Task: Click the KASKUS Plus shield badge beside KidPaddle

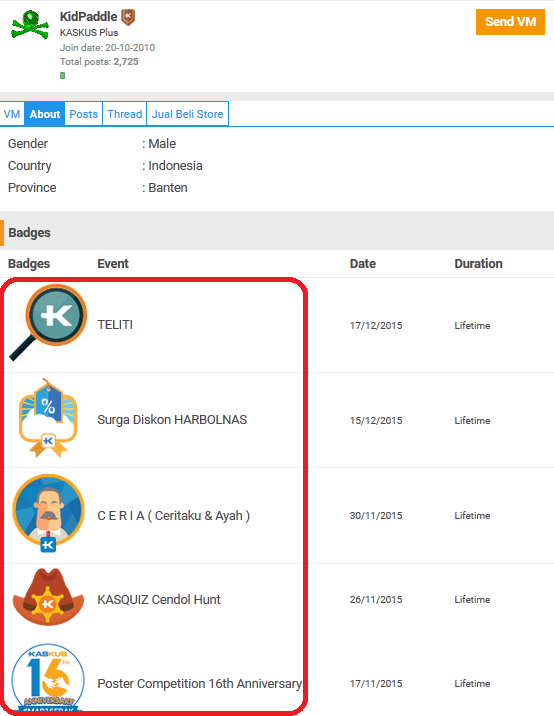Action: point(128,17)
